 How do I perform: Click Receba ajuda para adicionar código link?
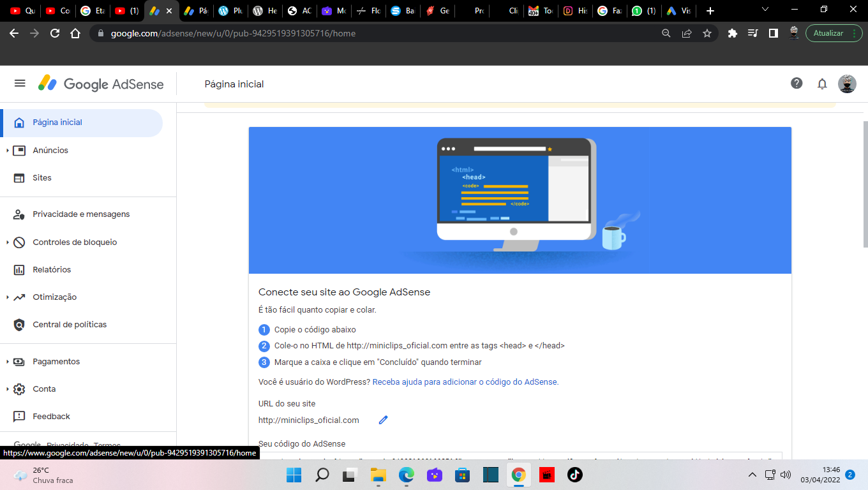[x=465, y=382]
